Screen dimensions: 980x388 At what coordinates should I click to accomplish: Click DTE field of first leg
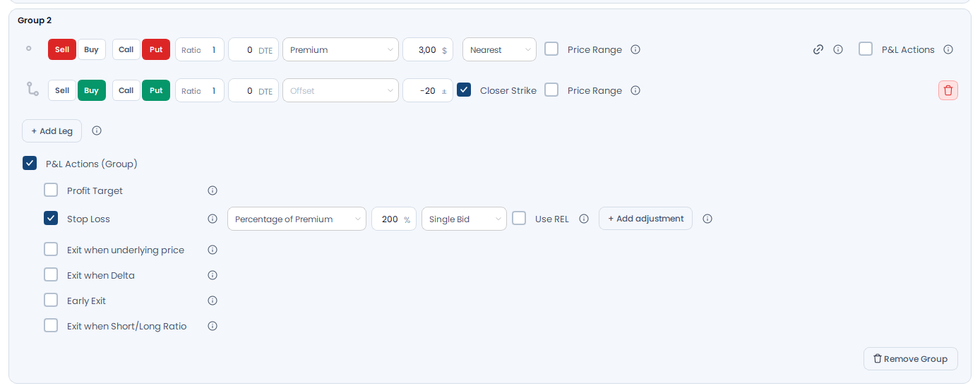point(253,49)
